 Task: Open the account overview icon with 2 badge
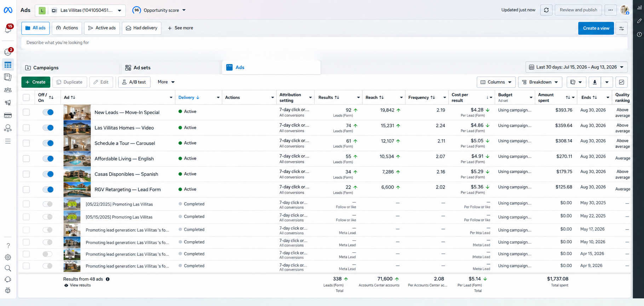pyautogui.click(x=8, y=52)
